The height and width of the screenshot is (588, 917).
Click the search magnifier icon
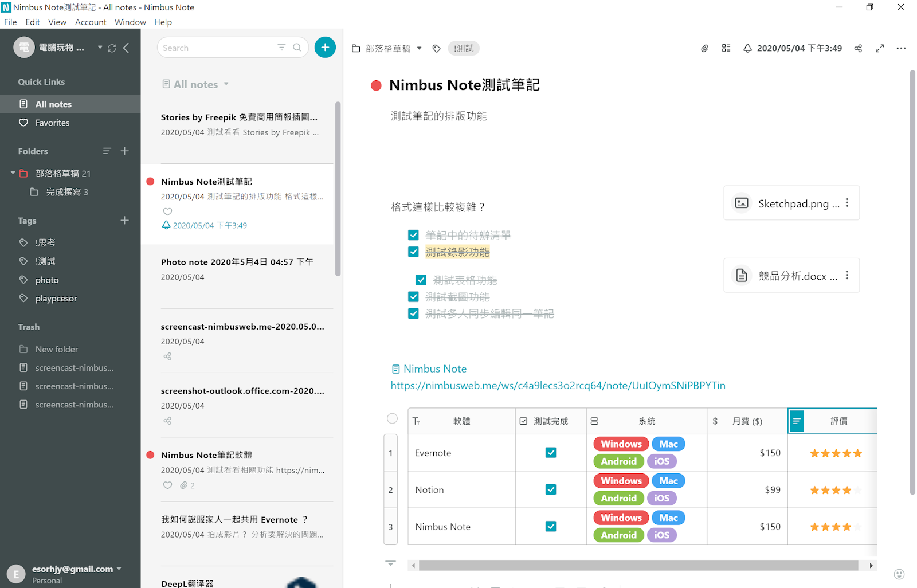pos(297,48)
